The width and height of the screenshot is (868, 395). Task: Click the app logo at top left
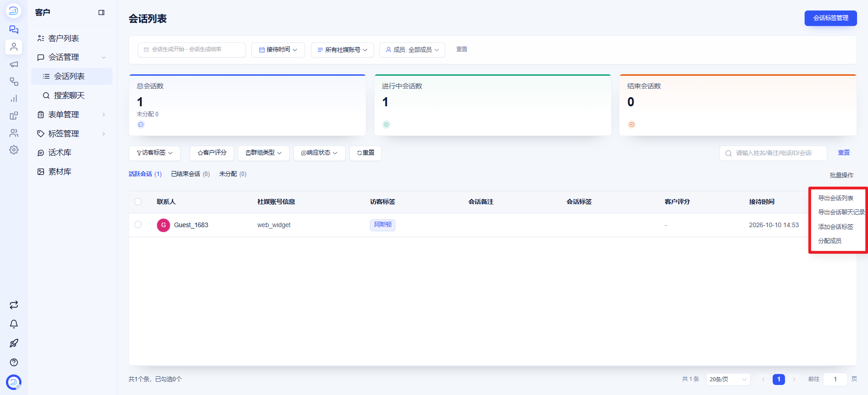coord(14,10)
